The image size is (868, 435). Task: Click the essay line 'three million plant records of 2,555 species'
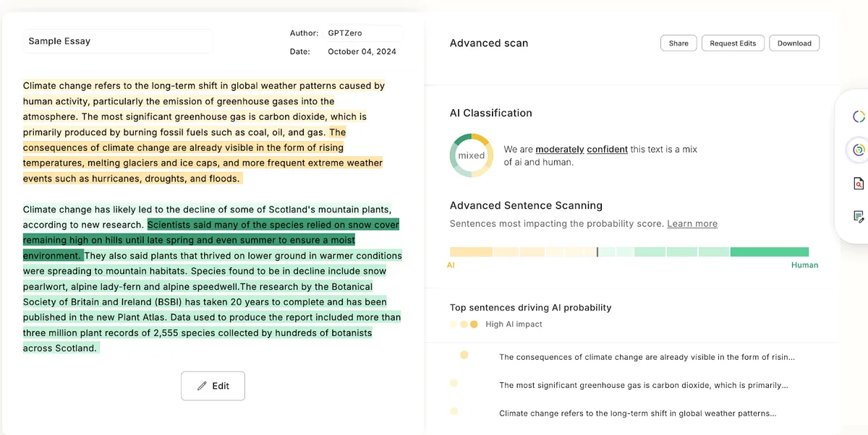[x=197, y=333]
